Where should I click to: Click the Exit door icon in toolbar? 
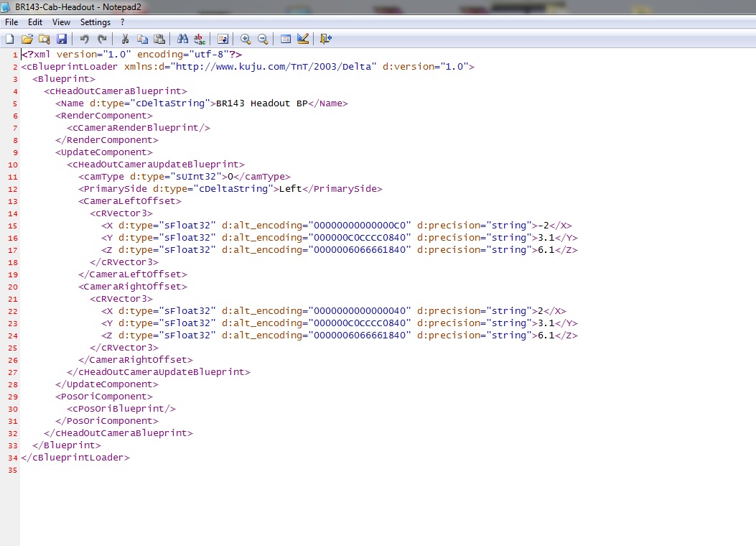[326, 39]
